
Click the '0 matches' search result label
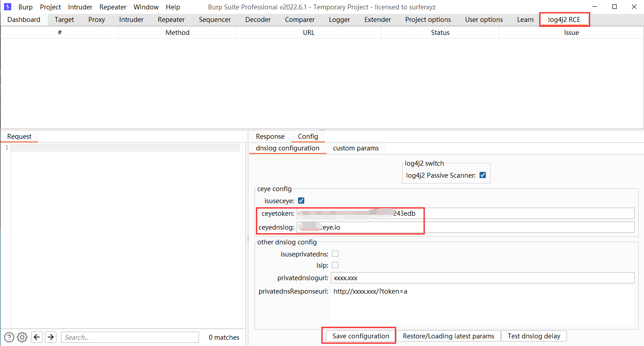click(224, 337)
